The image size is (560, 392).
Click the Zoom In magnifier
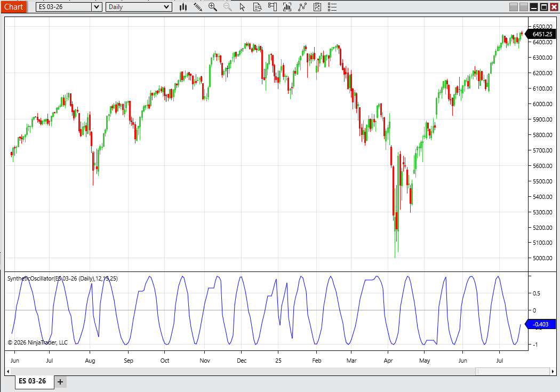pos(213,7)
